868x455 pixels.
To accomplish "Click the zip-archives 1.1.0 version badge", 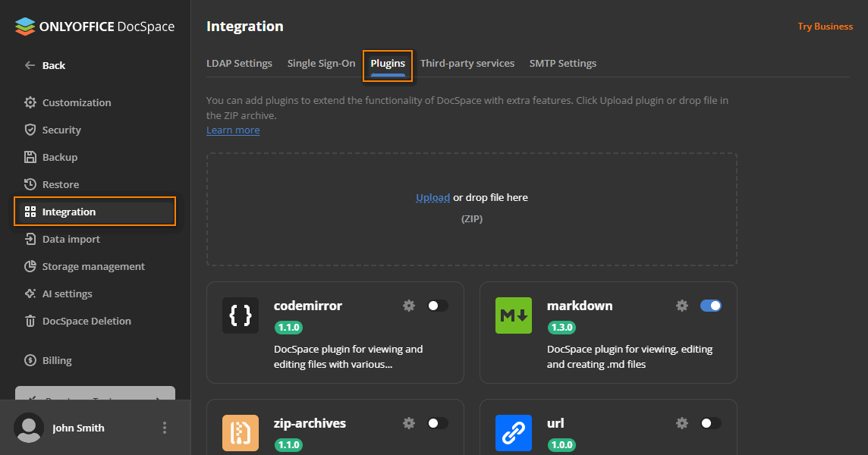I will 288,445.
